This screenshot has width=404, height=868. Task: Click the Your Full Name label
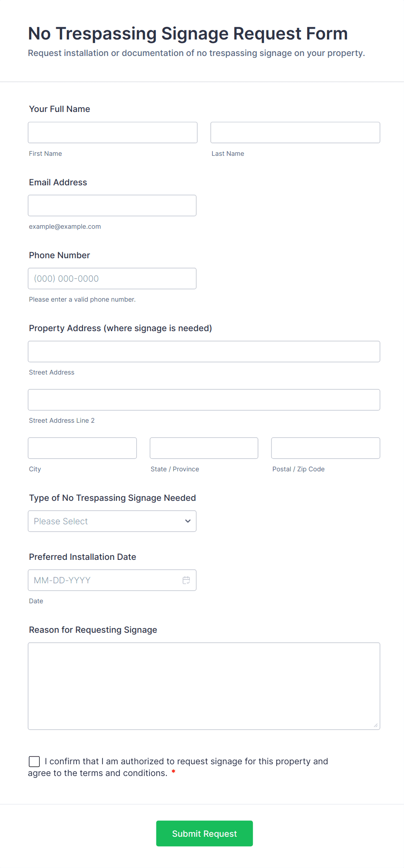point(60,109)
